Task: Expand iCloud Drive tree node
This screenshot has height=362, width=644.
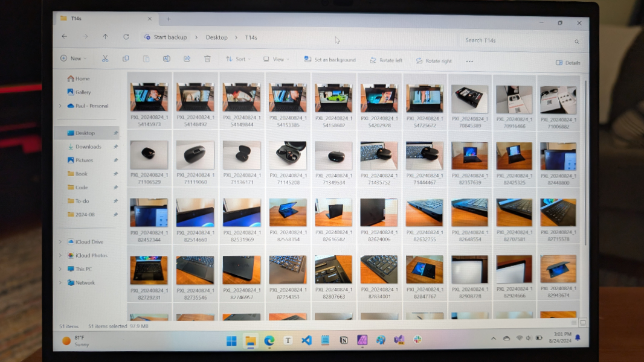Action: (x=60, y=242)
